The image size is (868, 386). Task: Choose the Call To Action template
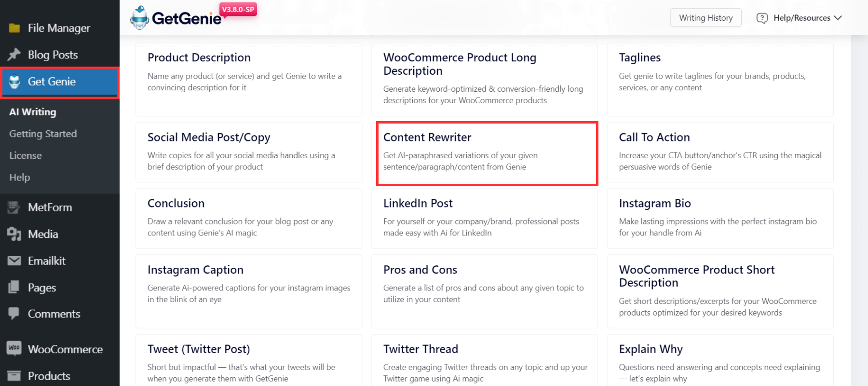tap(720, 152)
